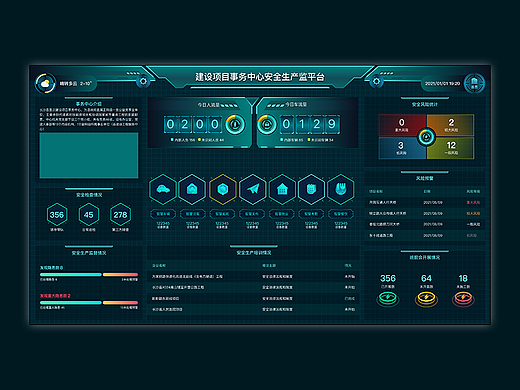The height and width of the screenshot is (390, 520).
Task: Open the risk warning row with gray level
Action: [x=425, y=235]
